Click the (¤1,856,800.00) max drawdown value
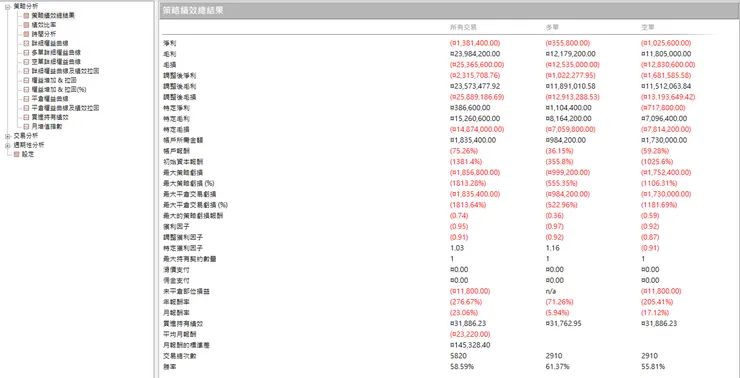 click(x=475, y=173)
